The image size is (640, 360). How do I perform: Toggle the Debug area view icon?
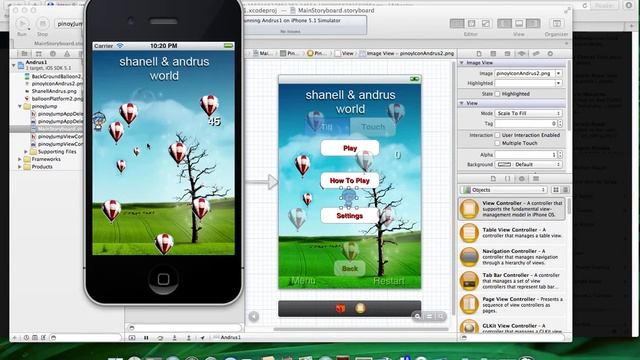(x=519, y=24)
